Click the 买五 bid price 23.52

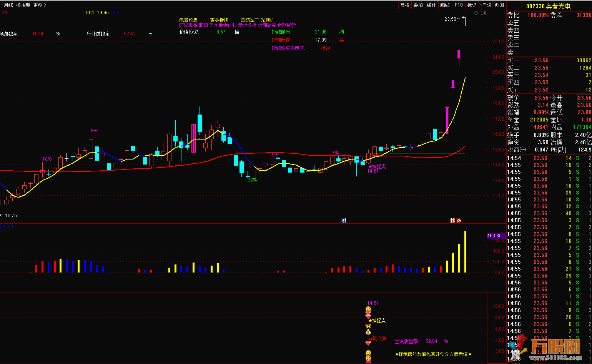541,90
